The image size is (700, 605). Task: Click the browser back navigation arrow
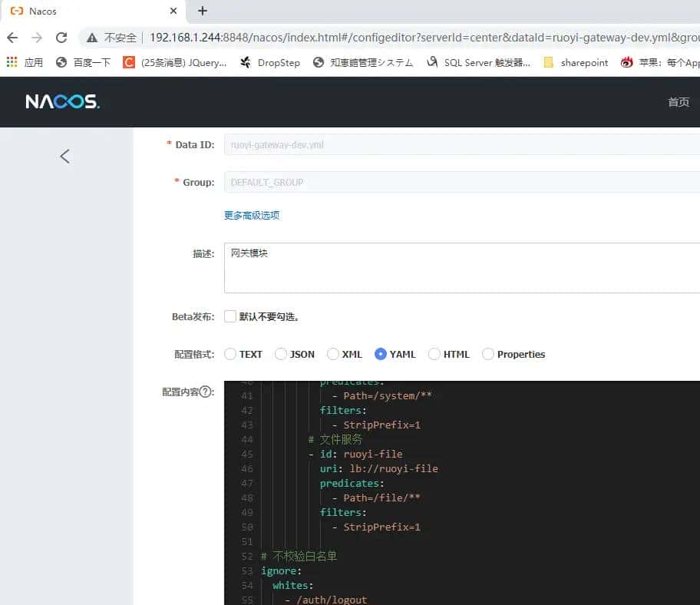pos(12,38)
